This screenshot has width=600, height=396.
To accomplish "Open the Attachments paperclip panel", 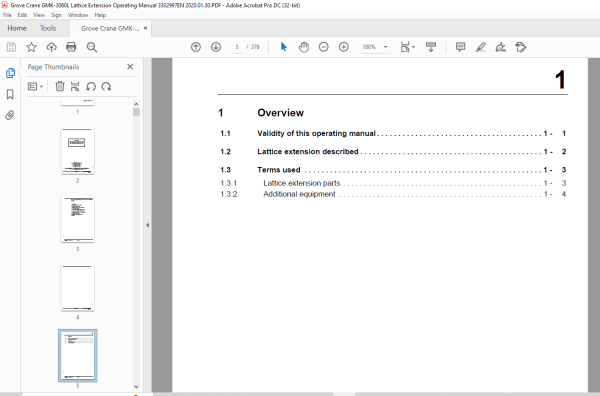I will (10, 115).
